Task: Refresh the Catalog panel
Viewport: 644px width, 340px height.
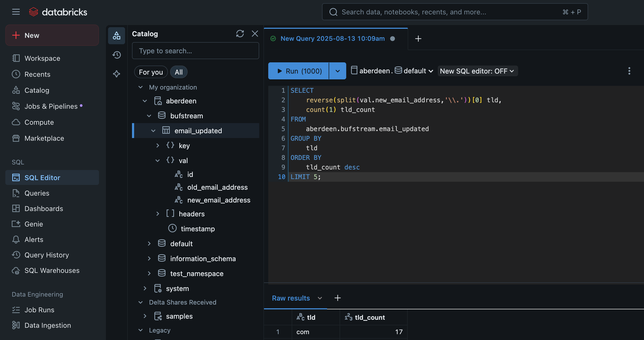Action: [240, 34]
